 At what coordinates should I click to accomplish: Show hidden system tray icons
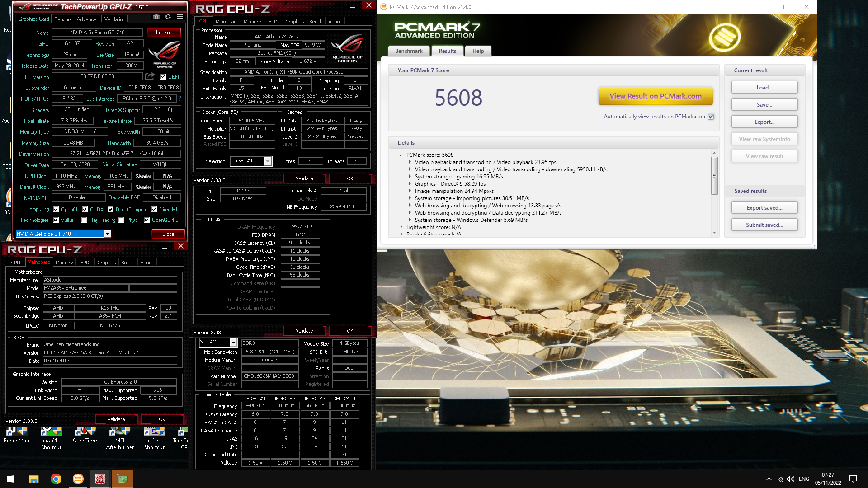coord(769,479)
